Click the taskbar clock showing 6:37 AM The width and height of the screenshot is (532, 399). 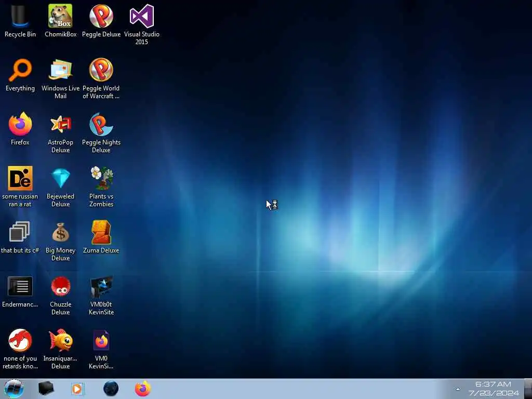tap(494, 389)
